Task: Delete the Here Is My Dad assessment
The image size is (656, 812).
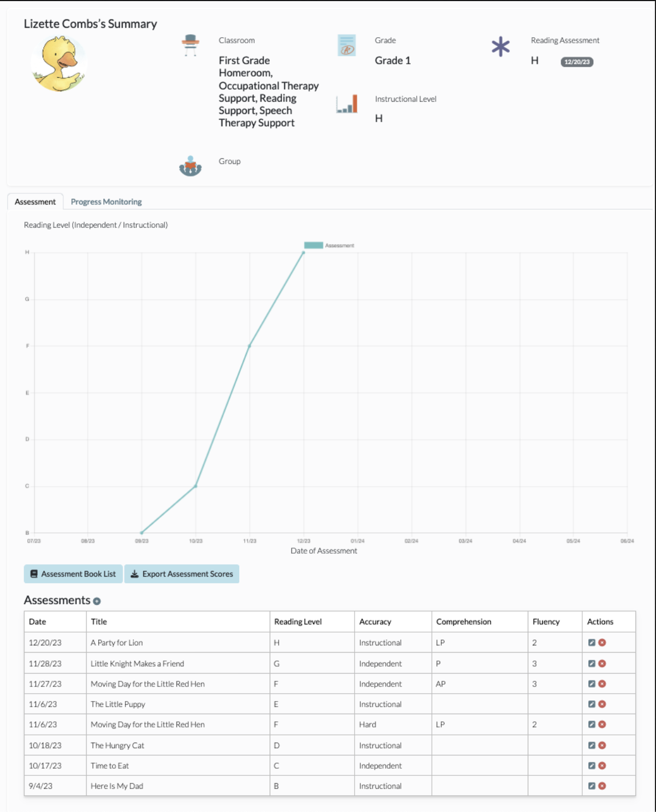Action: (602, 786)
